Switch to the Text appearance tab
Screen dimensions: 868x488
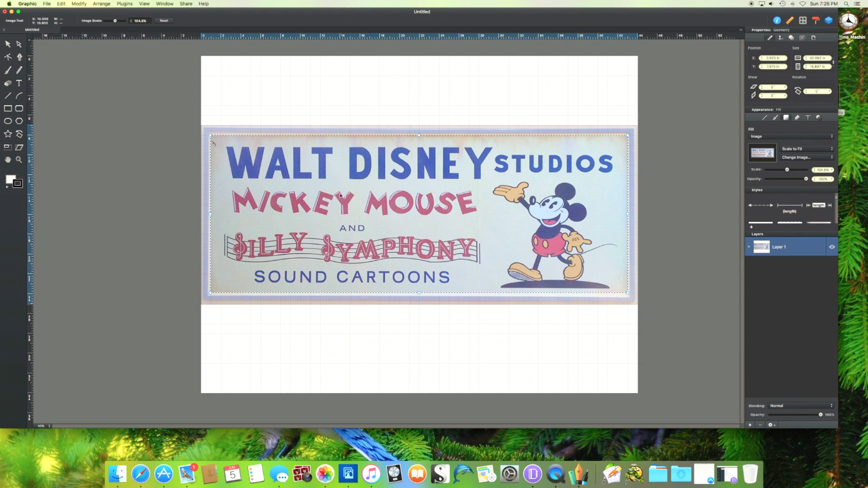tap(808, 118)
